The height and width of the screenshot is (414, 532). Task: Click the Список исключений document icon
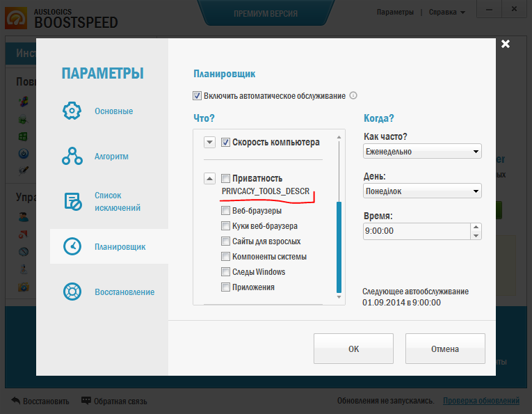pos(72,202)
